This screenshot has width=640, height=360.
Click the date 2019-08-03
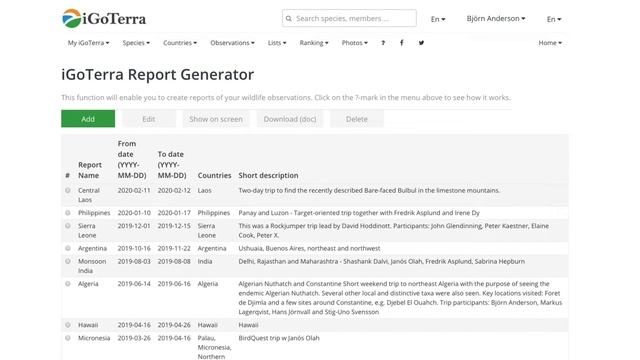pos(134,261)
